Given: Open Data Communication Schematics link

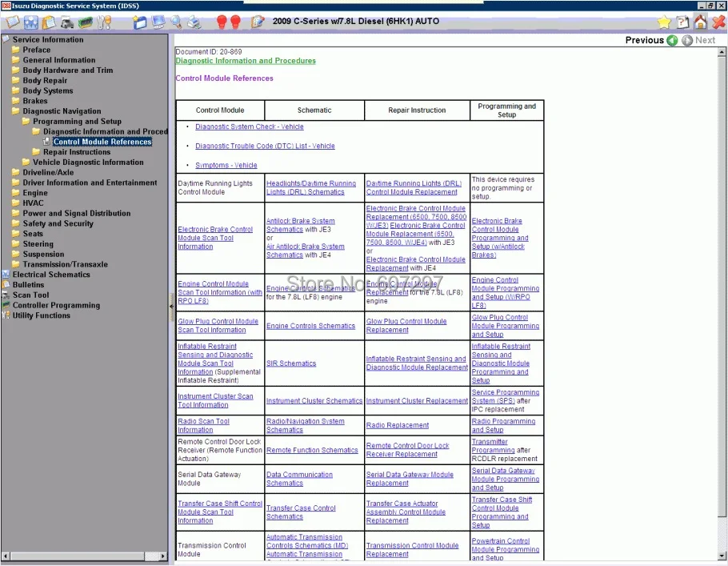Looking at the screenshot, I should tap(299, 479).
